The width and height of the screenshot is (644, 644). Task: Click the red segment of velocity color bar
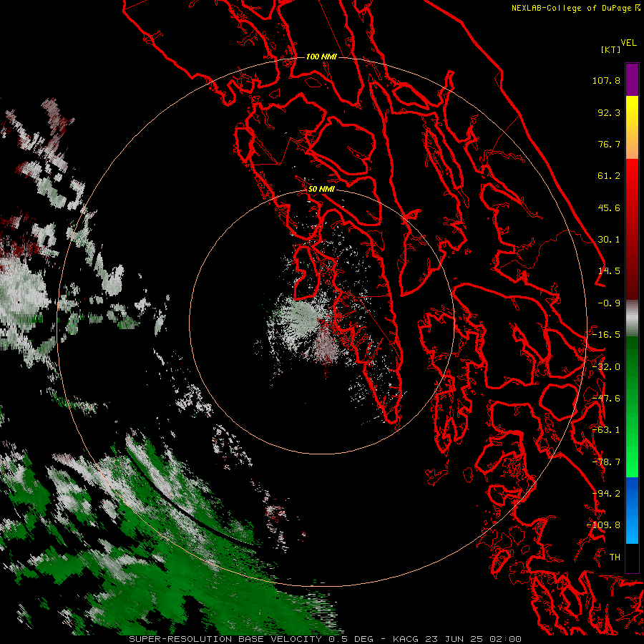click(x=632, y=228)
